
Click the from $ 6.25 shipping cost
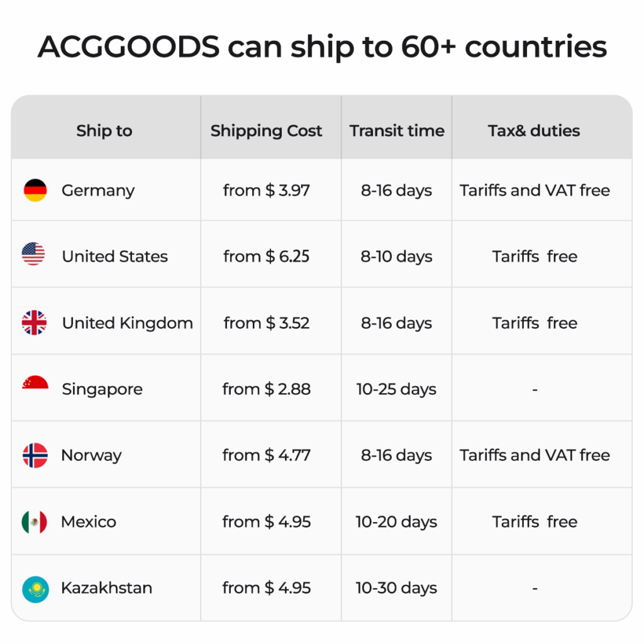click(x=266, y=257)
